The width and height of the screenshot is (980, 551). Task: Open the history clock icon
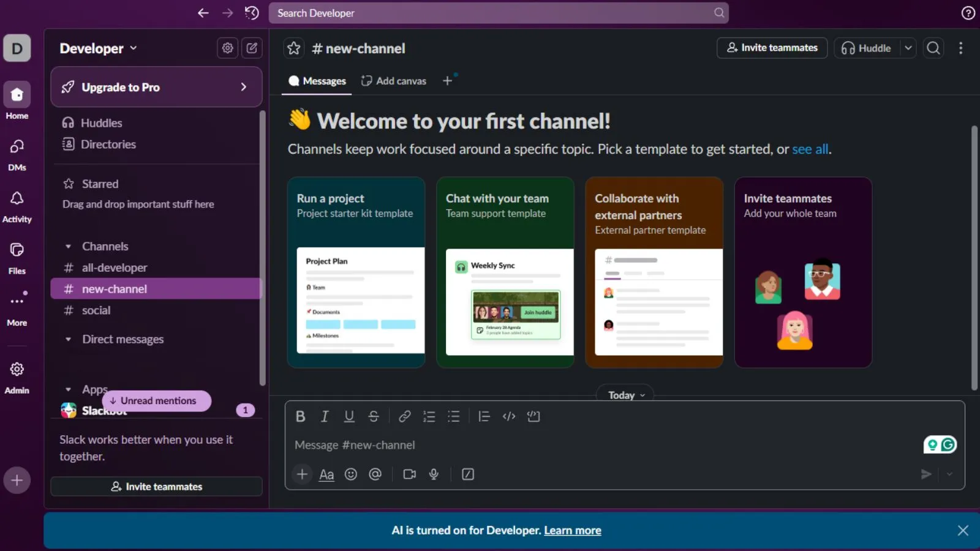tap(252, 13)
